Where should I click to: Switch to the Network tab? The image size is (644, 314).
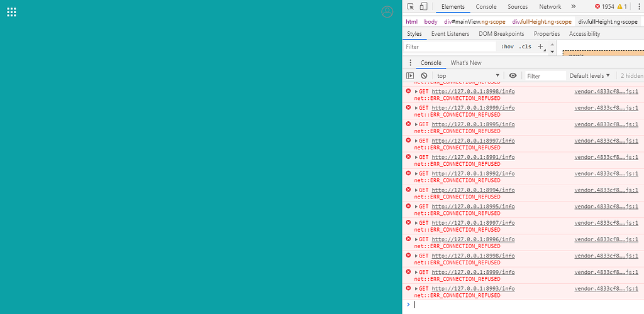point(550,6)
